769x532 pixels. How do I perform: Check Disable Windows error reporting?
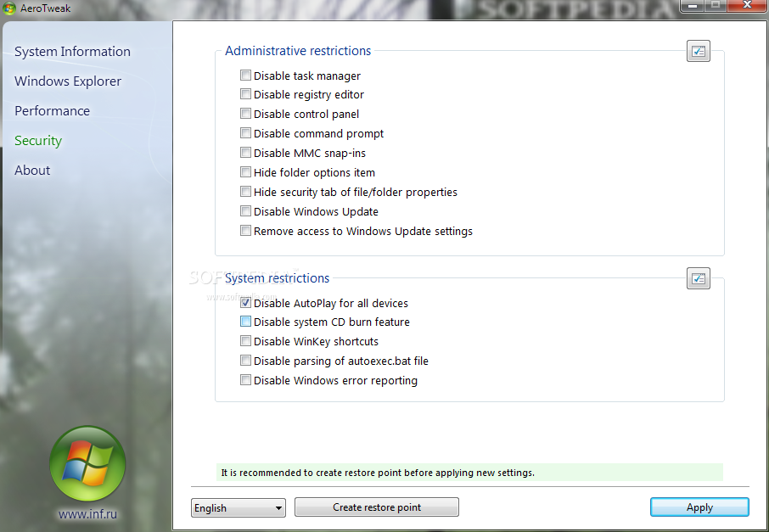pyautogui.click(x=245, y=379)
